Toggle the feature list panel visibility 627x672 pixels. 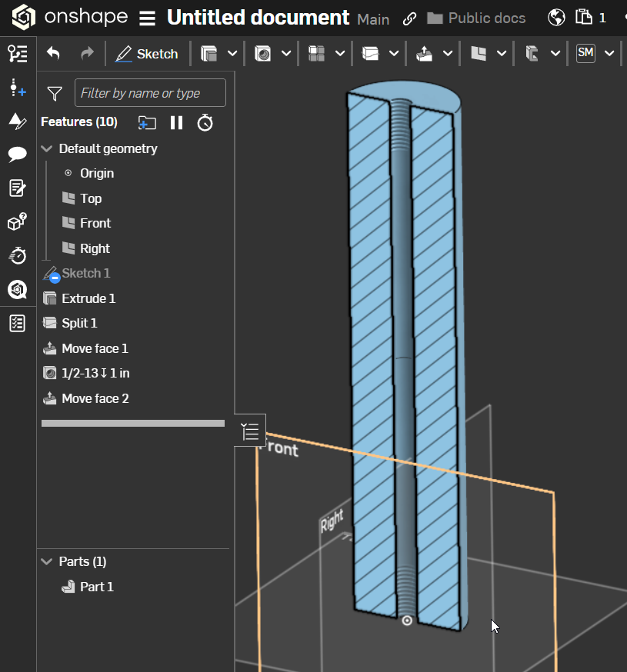coord(250,431)
